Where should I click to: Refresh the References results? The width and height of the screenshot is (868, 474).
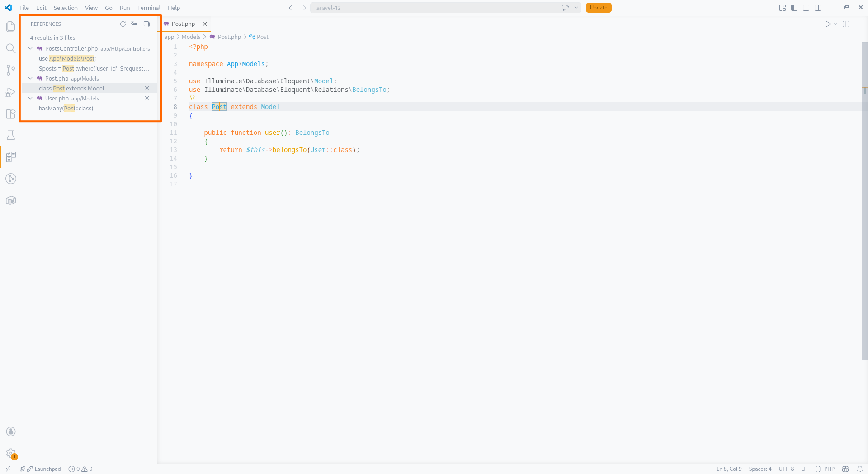point(123,24)
